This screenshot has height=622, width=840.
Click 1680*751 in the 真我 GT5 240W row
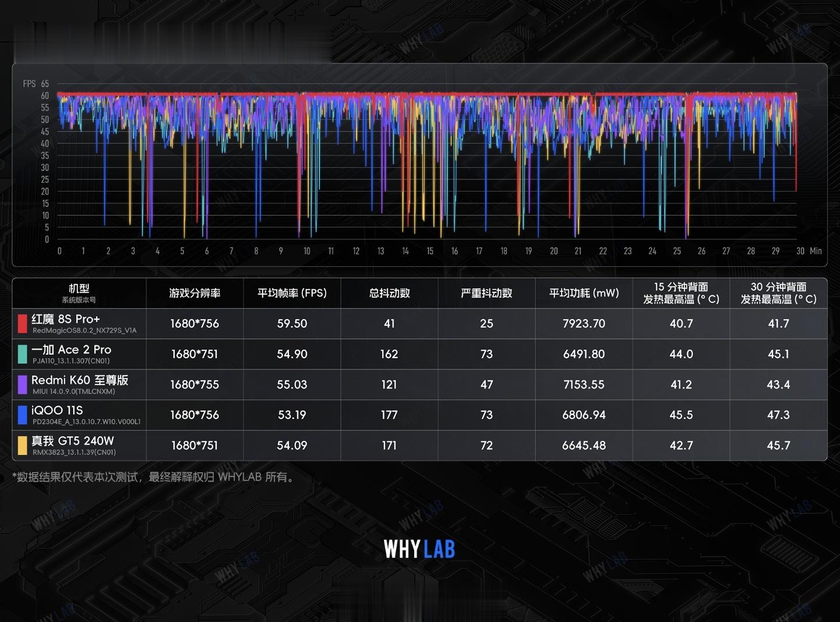[x=195, y=446]
